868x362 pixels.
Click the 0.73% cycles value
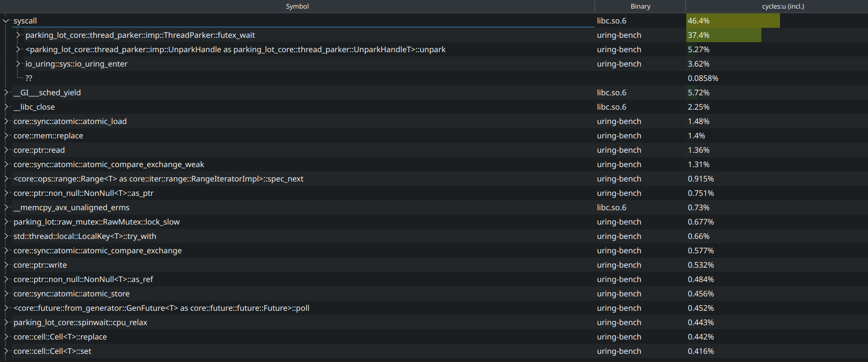pos(699,207)
